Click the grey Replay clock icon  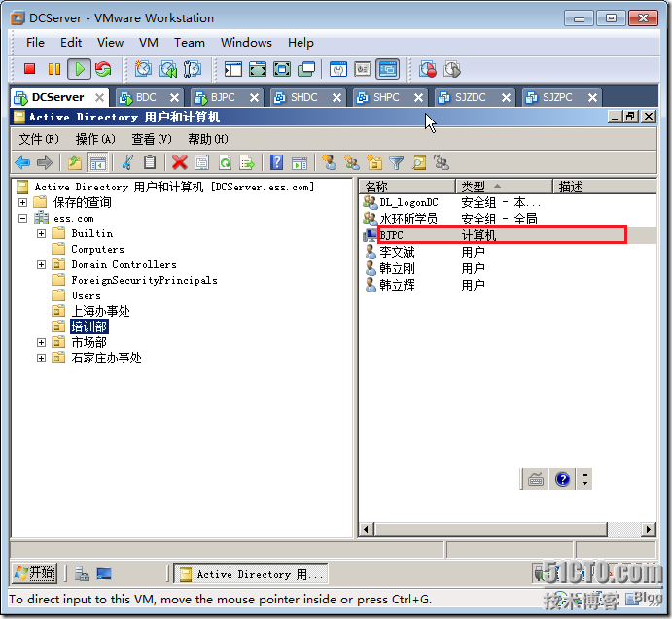452,69
